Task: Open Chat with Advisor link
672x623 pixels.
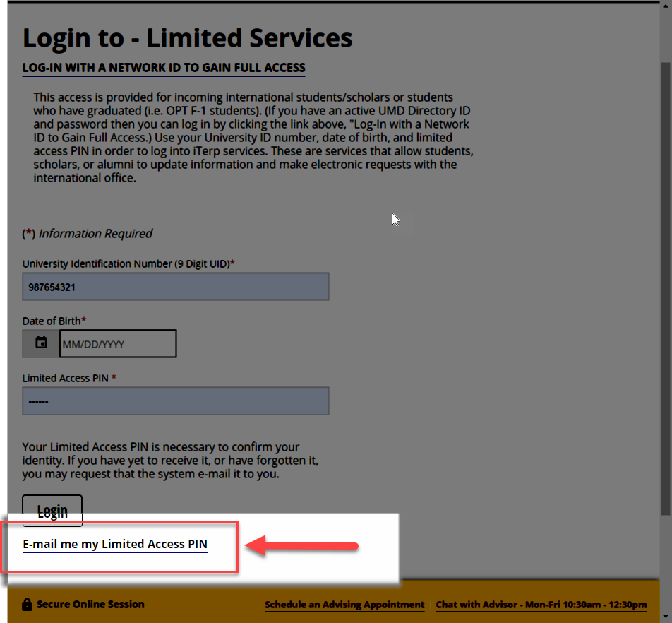Action: tap(541, 605)
